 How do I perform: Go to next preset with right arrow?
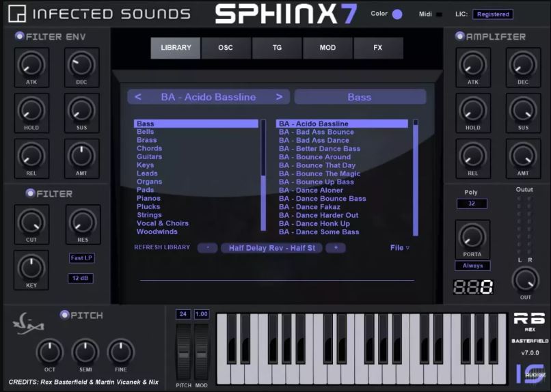tap(279, 97)
